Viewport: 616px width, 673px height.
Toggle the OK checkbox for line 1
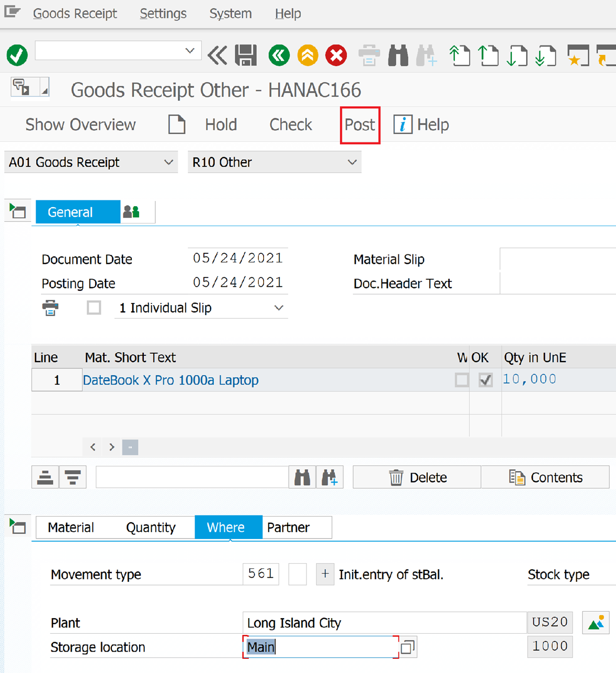pyautogui.click(x=485, y=380)
